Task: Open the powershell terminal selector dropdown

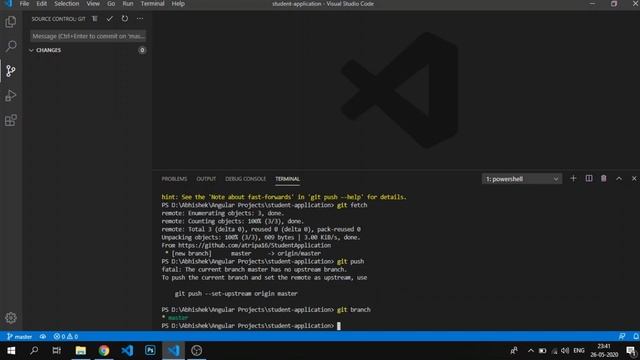Action: (522, 179)
